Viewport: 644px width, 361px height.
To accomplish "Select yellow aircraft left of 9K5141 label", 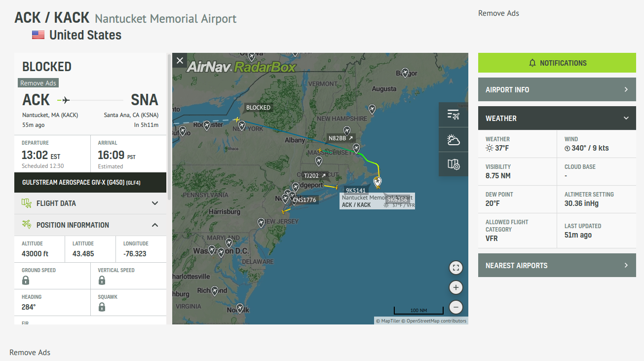I will pyautogui.click(x=336, y=188).
